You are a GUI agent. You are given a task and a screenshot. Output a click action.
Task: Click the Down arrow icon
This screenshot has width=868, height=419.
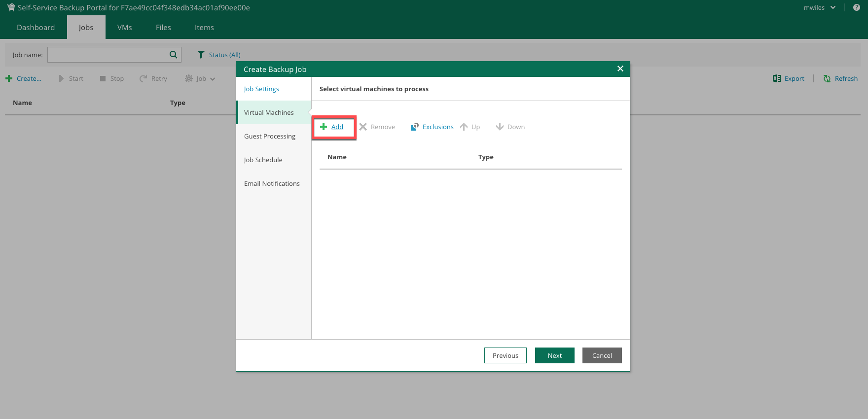click(500, 127)
